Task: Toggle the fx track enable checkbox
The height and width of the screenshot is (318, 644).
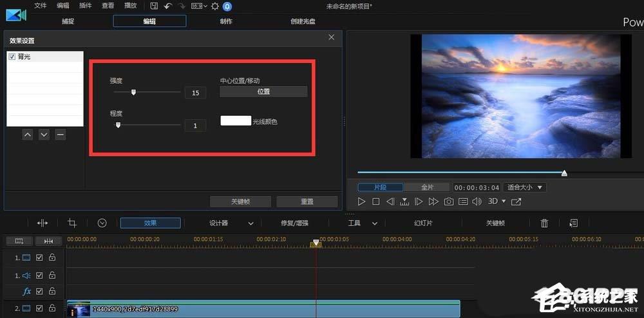Action: (39, 292)
